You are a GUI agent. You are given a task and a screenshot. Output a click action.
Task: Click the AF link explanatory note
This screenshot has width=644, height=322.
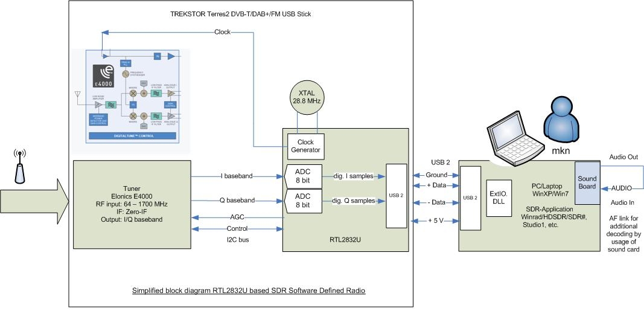pyautogui.click(x=623, y=234)
